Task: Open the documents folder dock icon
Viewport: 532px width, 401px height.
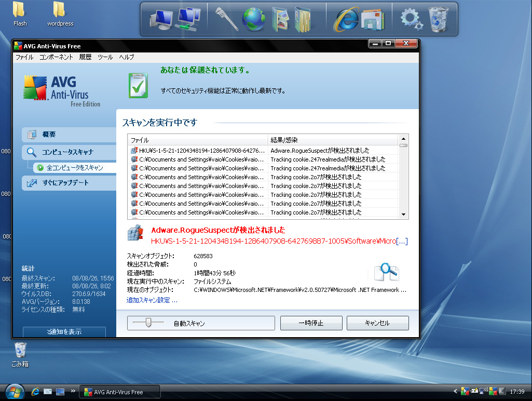Action: click(303, 20)
